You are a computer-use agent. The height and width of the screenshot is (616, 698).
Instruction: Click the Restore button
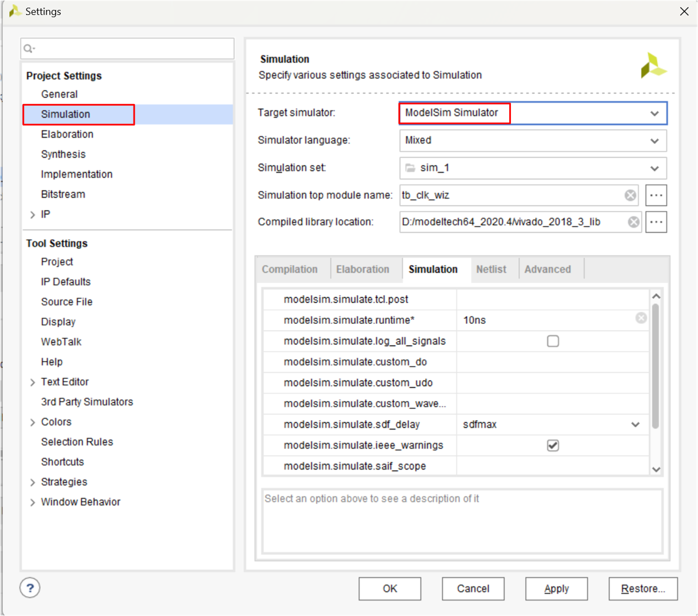pos(643,589)
